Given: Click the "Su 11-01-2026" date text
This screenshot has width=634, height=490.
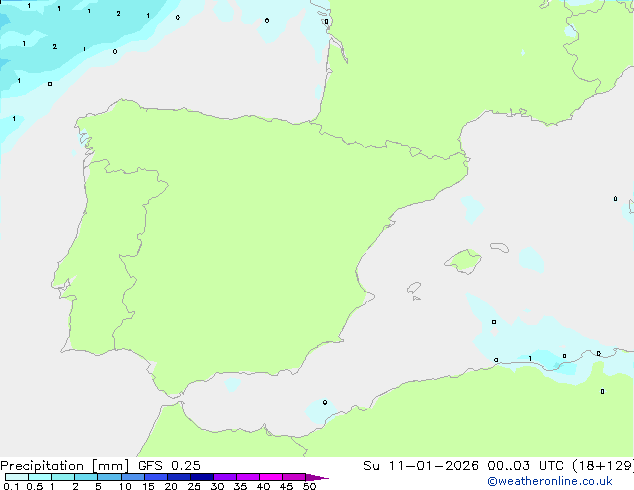Looking at the screenshot, I should [x=421, y=466].
